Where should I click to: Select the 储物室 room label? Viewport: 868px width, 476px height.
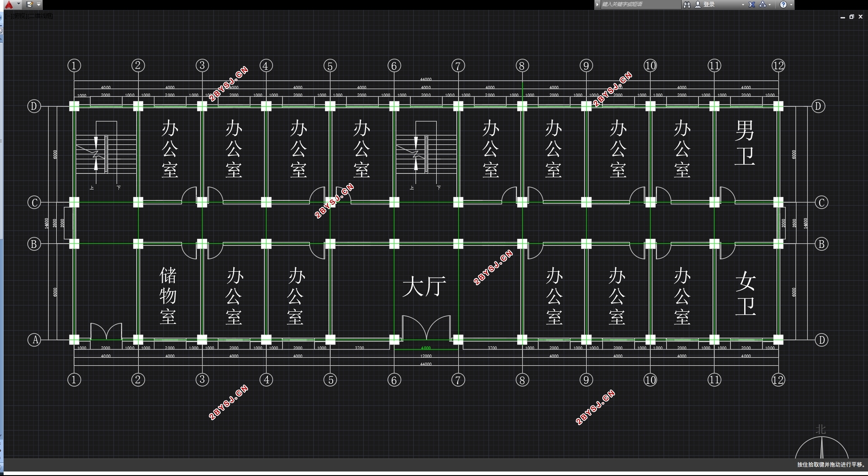click(x=168, y=296)
